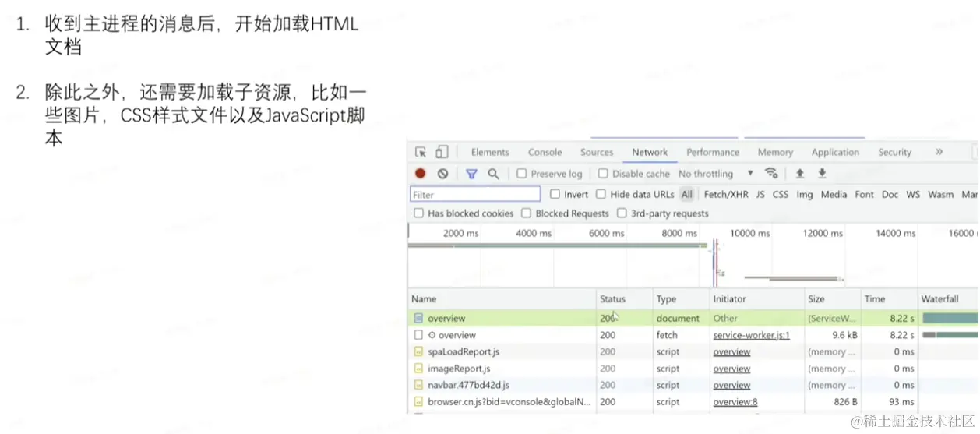The height and width of the screenshot is (434, 980).
Task: Stop recording with the red record button
Action: click(x=420, y=174)
